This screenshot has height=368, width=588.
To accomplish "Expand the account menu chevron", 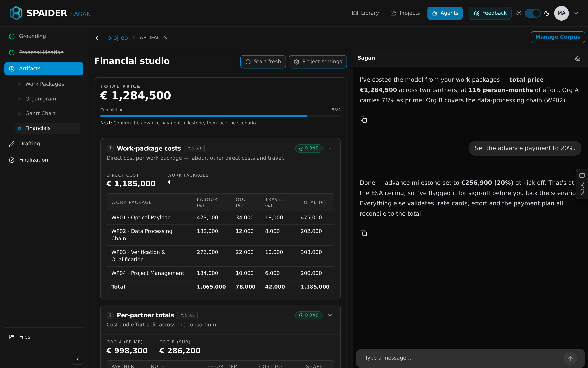I will click(x=576, y=13).
